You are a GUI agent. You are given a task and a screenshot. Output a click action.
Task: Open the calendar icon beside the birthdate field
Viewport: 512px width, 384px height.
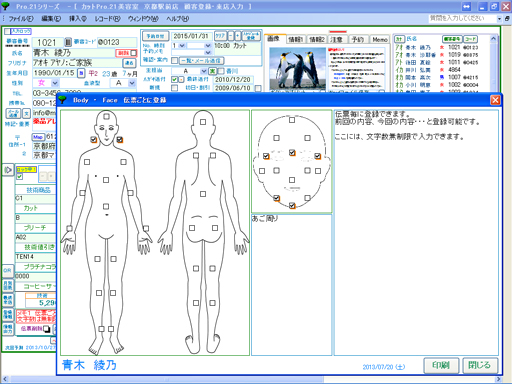[81, 73]
